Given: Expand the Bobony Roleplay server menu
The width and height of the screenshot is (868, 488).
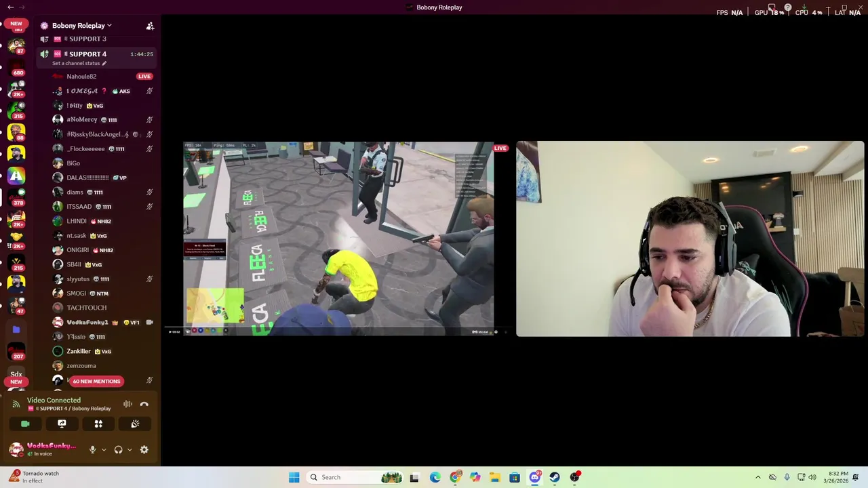Looking at the screenshot, I should [x=81, y=26].
